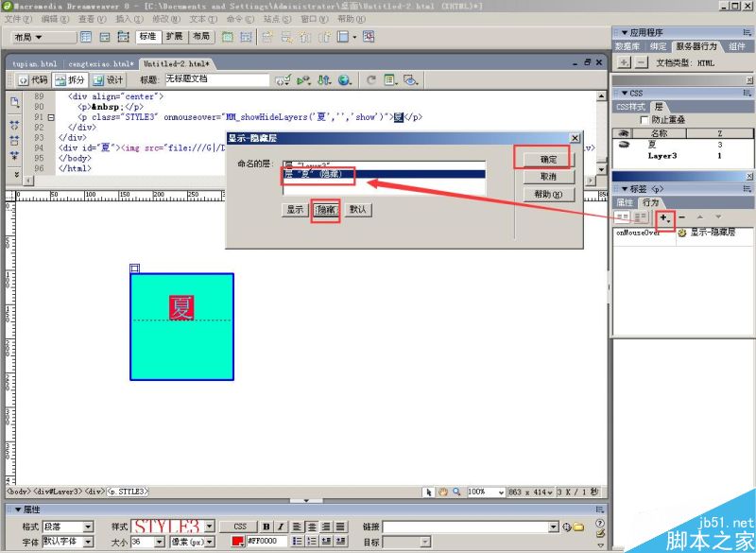Screen dimensions: 756x553
Task: Click the 标题 title input field
Action: point(217,79)
